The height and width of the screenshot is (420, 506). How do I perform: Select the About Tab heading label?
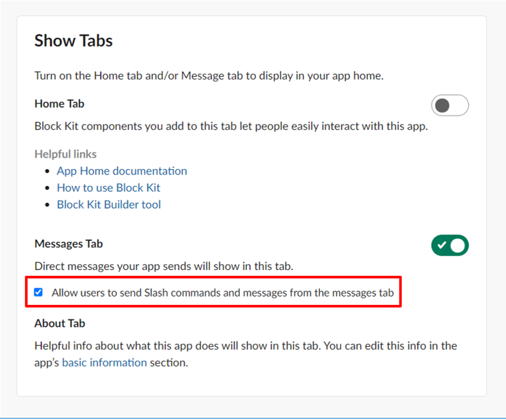(59, 323)
